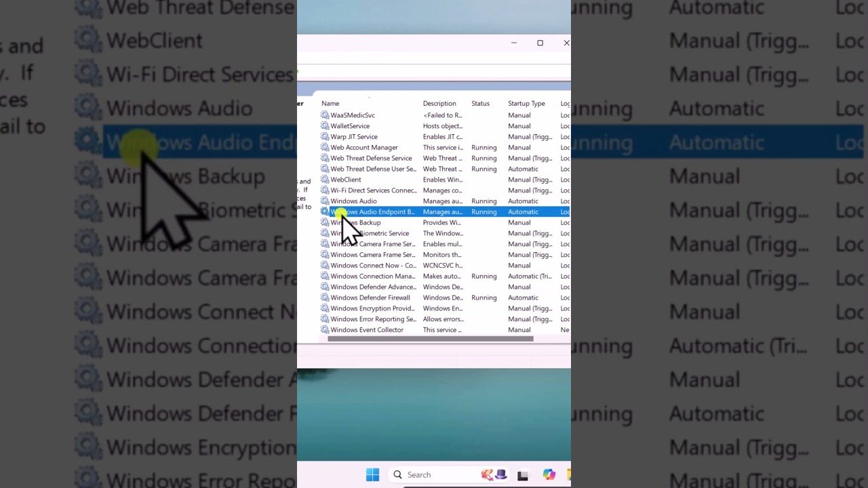Click Running status of Web Account Manager
This screenshot has height=488, width=868.
click(x=484, y=148)
